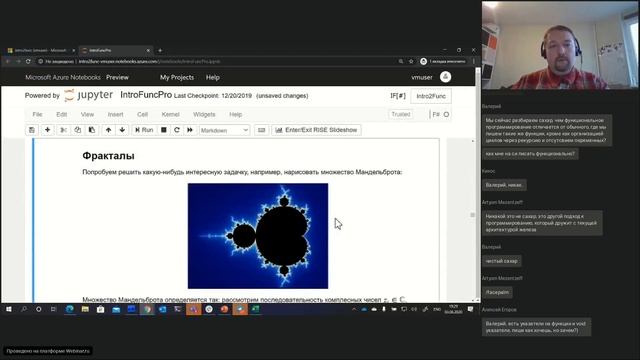Image resolution: width=640 pixels, height=360 pixels.
Task: Close the IntroFuncPro browser tab
Action: 148,50
